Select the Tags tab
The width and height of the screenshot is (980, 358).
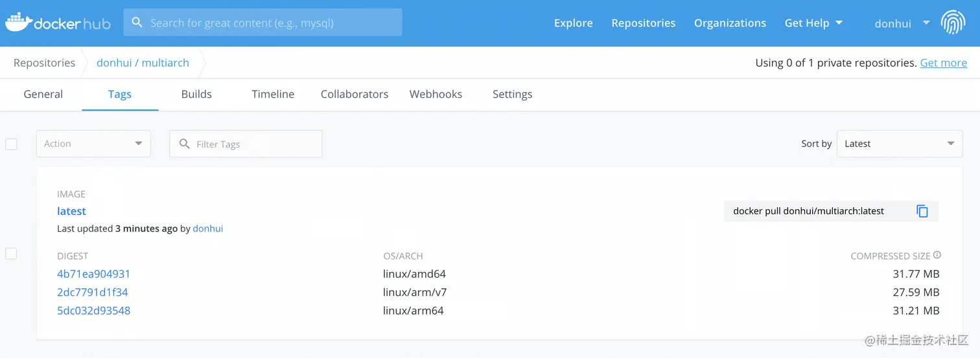(x=120, y=94)
